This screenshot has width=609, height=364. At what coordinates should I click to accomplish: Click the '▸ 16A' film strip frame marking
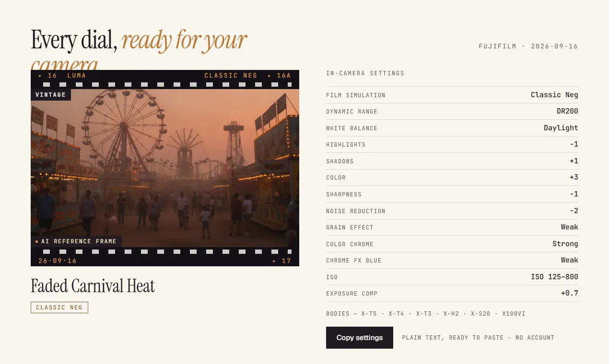[280, 76]
